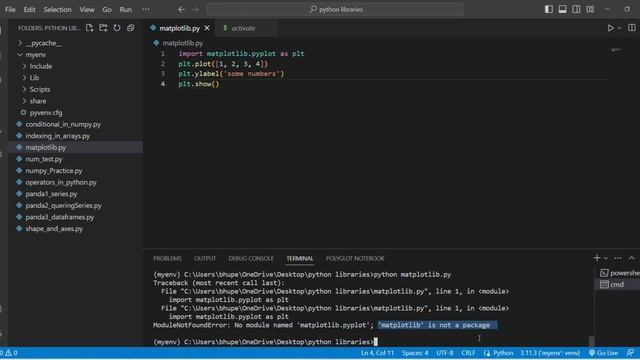Switch to the PROBLEMS panel tab

(x=167, y=258)
